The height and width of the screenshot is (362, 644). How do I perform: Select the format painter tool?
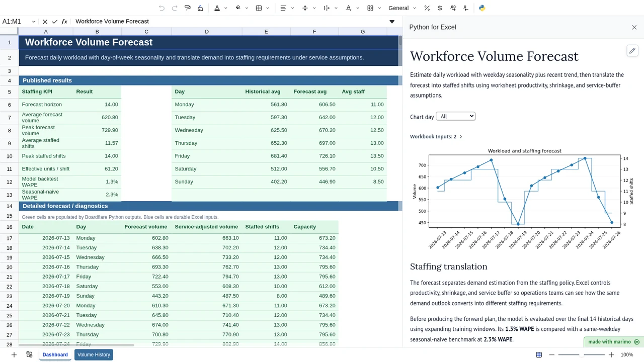click(187, 8)
